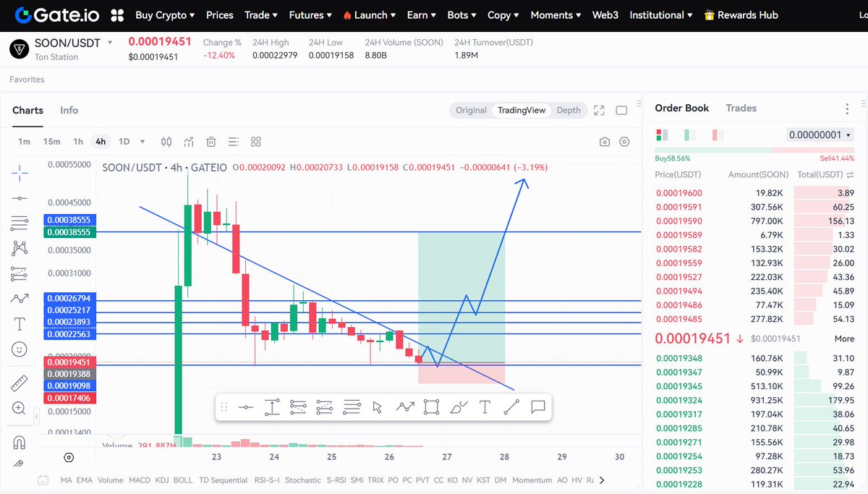Open the SOON/USDT pair selector arrow
This screenshot has width=868, height=494.
[110, 43]
